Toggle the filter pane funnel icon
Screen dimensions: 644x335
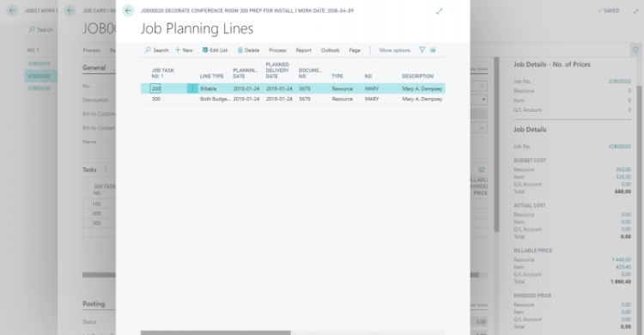tap(422, 50)
